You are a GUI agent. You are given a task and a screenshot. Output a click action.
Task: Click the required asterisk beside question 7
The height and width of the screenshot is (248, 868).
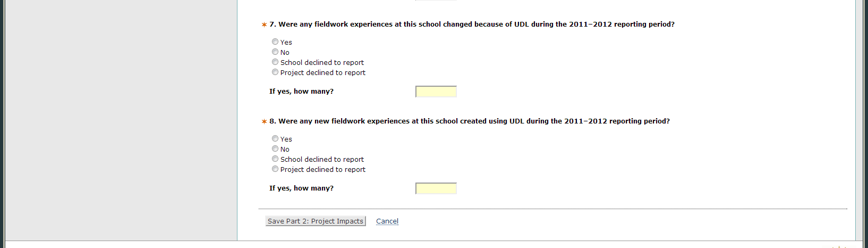pos(264,24)
